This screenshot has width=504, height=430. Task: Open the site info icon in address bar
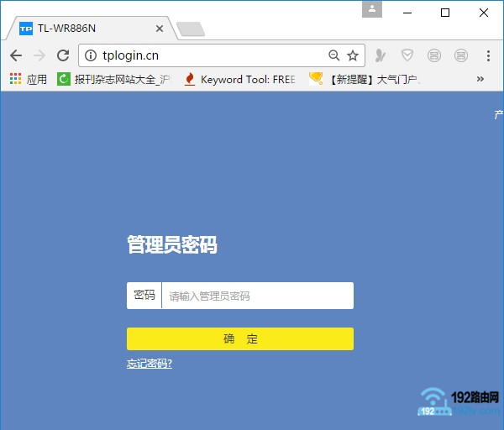(92, 56)
